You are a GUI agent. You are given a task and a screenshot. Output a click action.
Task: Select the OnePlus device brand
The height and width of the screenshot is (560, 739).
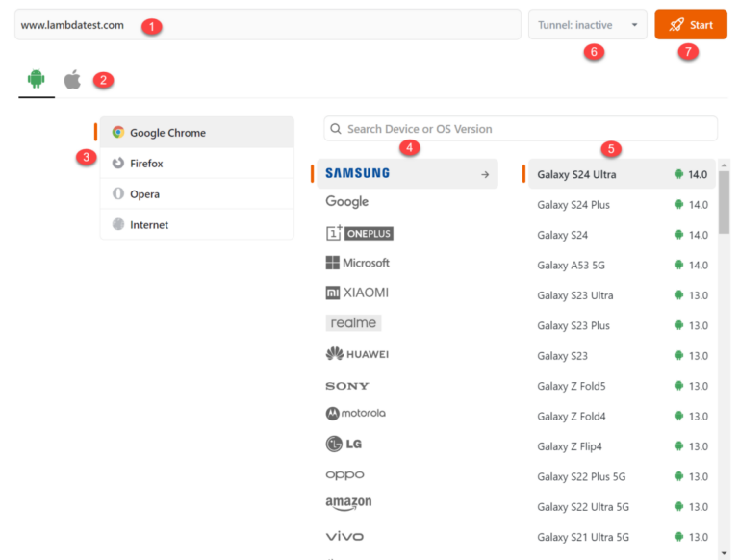point(359,233)
